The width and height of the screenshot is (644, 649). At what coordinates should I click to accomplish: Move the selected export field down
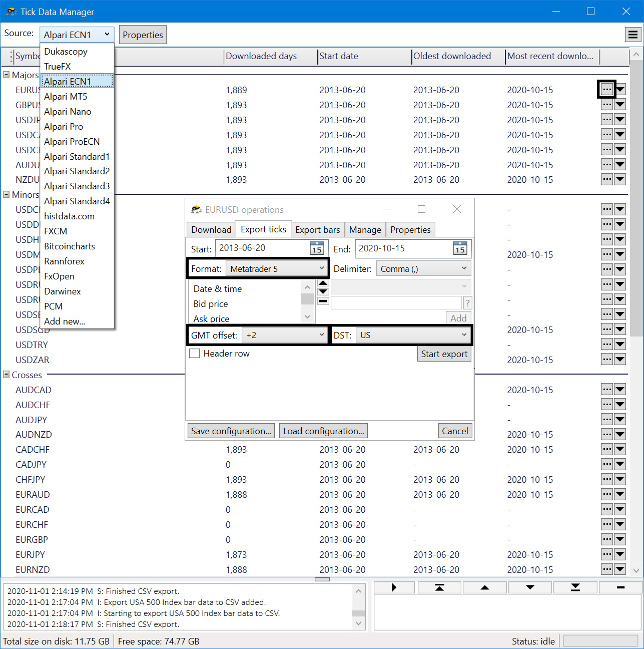[323, 291]
